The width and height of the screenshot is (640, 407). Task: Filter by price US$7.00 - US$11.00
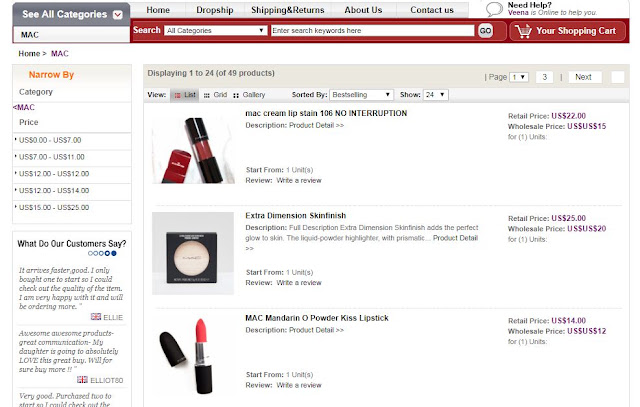[x=51, y=157]
